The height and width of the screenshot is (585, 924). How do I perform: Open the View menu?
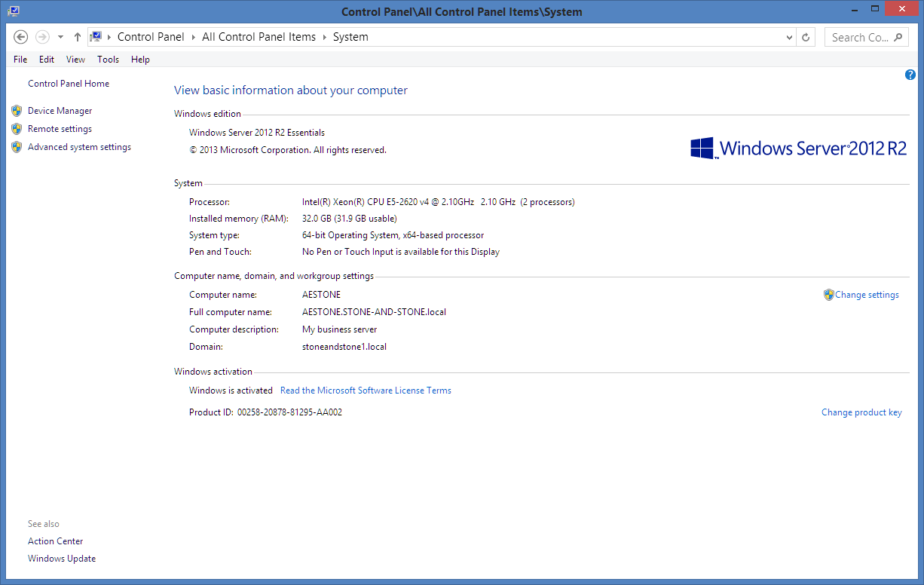click(x=75, y=59)
